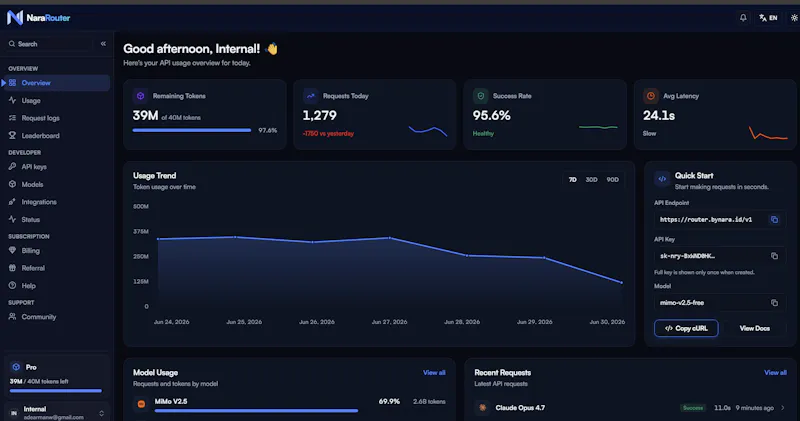This screenshot has width=800, height=421.
Task: Toggle light/dark theme sun icon
Action: pos(794,18)
